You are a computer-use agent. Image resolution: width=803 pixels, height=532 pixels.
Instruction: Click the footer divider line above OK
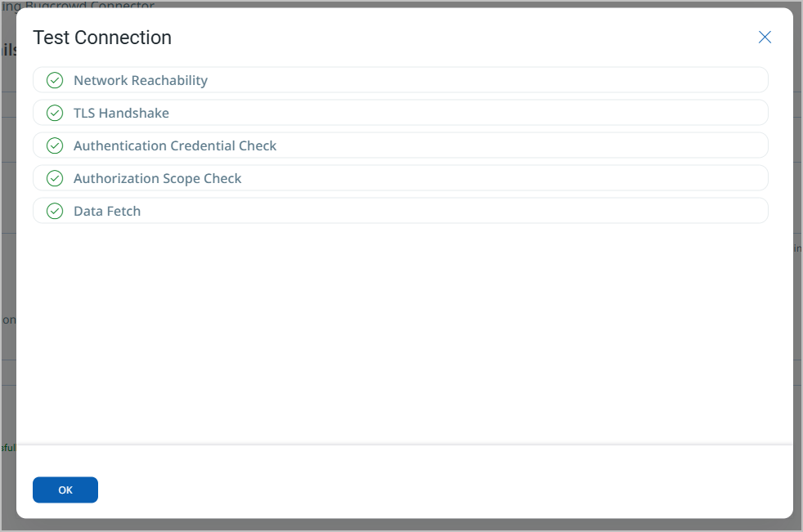point(405,445)
